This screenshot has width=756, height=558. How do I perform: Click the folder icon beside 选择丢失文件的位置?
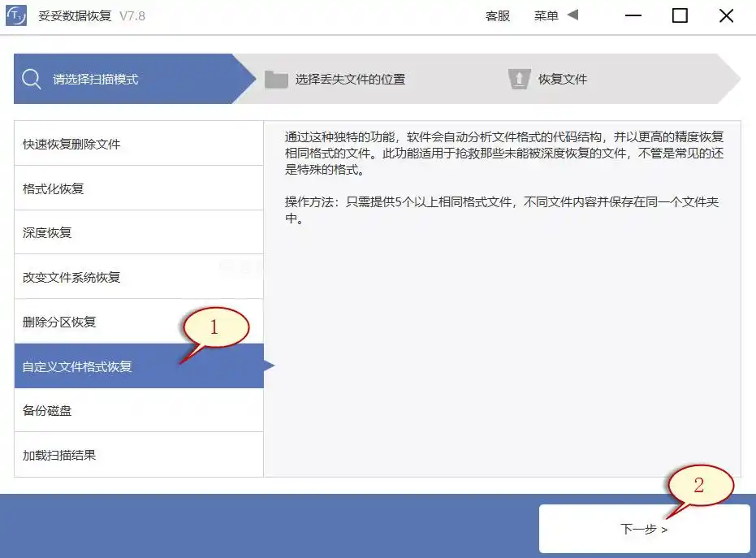(276, 79)
